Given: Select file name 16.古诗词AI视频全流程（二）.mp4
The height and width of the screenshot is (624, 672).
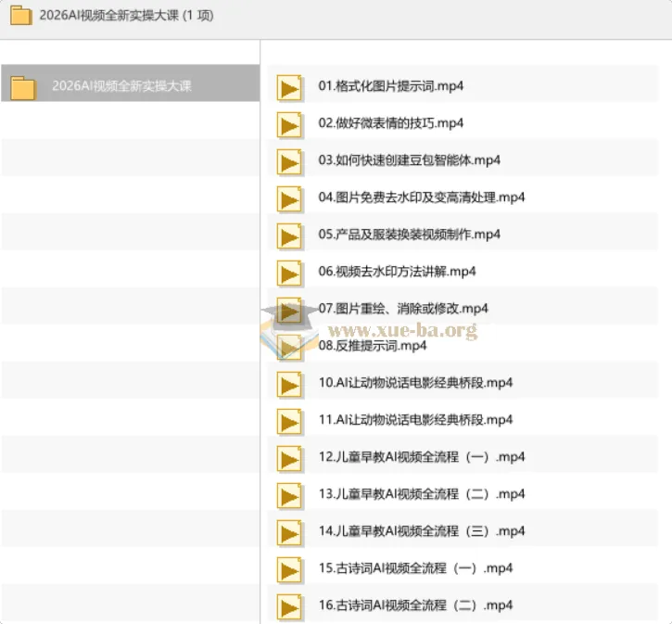Looking at the screenshot, I should click(x=416, y=605).
